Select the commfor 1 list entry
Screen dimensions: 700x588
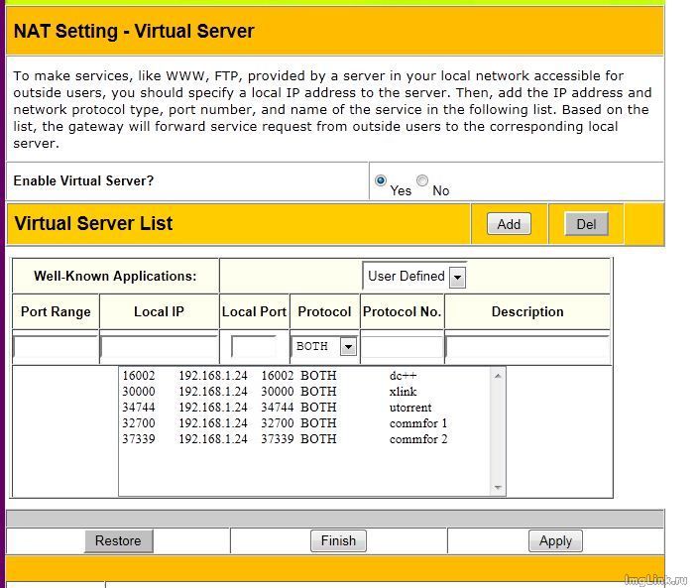(x=304, y=423)
